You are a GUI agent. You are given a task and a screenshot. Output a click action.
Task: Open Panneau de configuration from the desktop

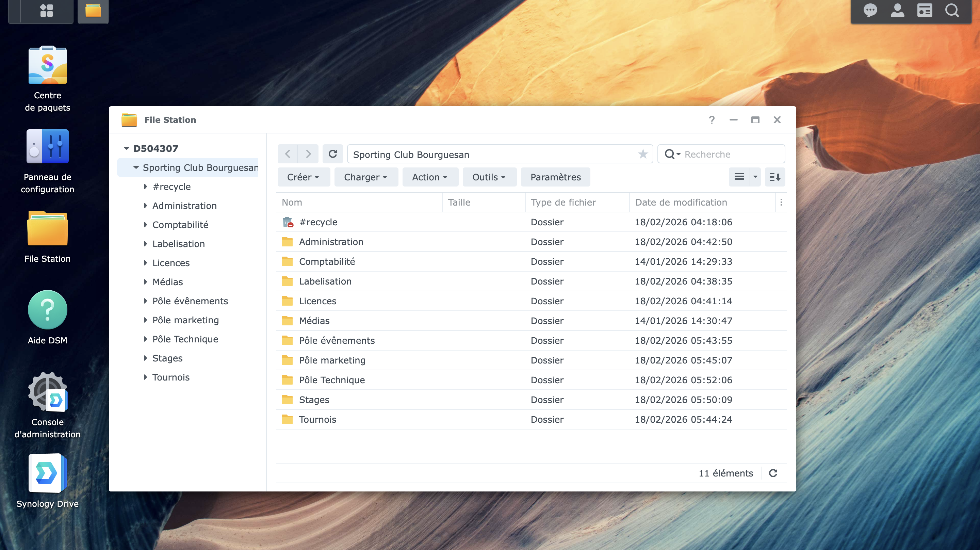(x=48, y=147)
